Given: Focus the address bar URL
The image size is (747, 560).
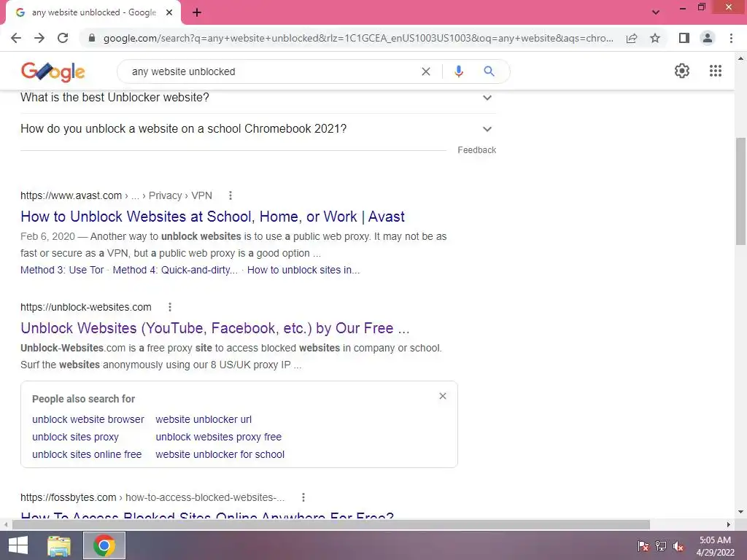Looking at the screenshot, I should point(358,38).
